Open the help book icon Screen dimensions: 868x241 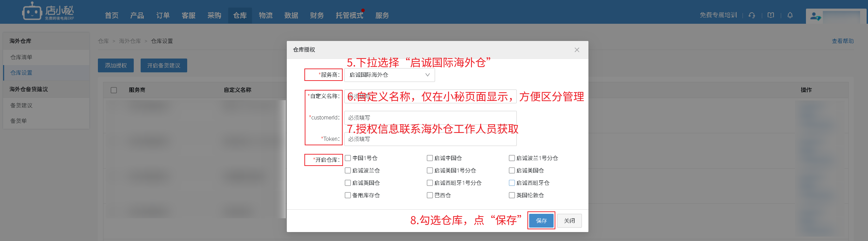pos(771,15)
